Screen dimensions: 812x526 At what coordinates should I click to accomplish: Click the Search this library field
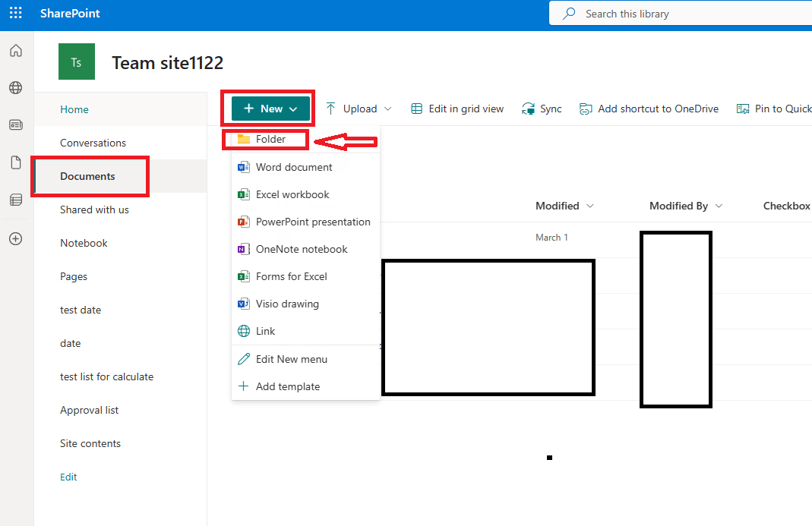point(684,13)
